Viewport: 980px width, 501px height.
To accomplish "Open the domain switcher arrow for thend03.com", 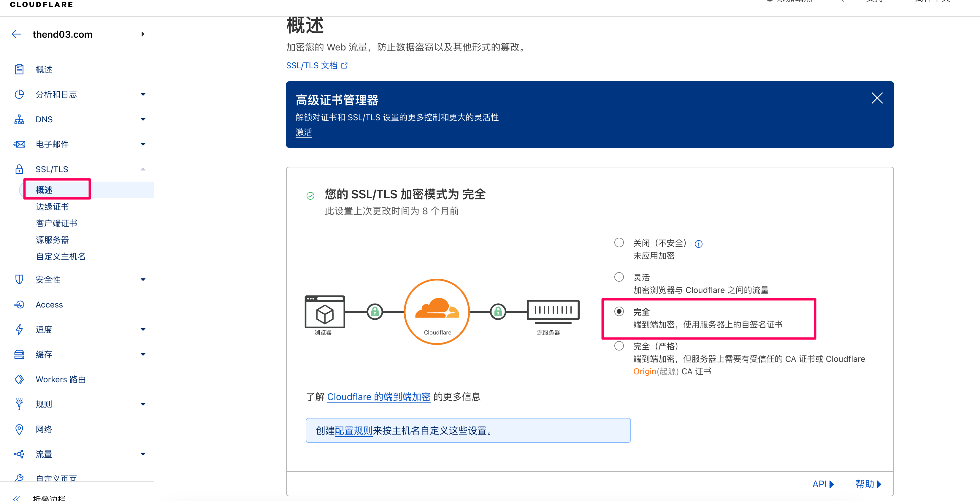I will (x=143, y=34).
